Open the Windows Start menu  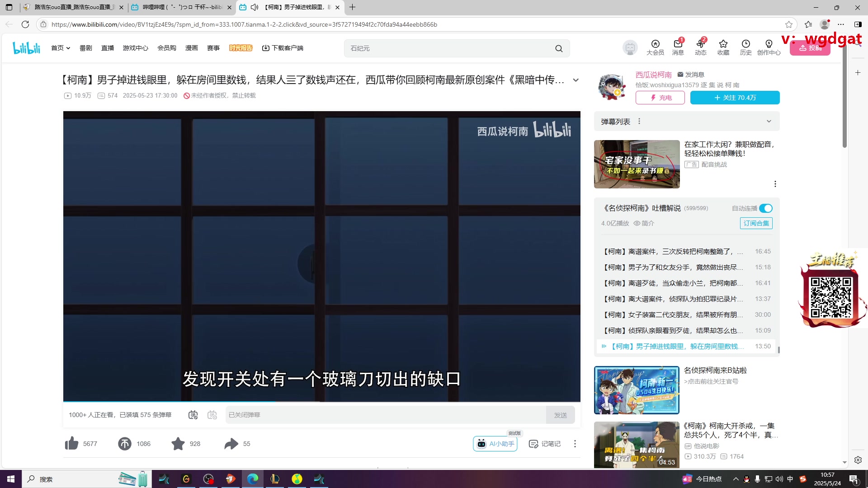(11, 479)
